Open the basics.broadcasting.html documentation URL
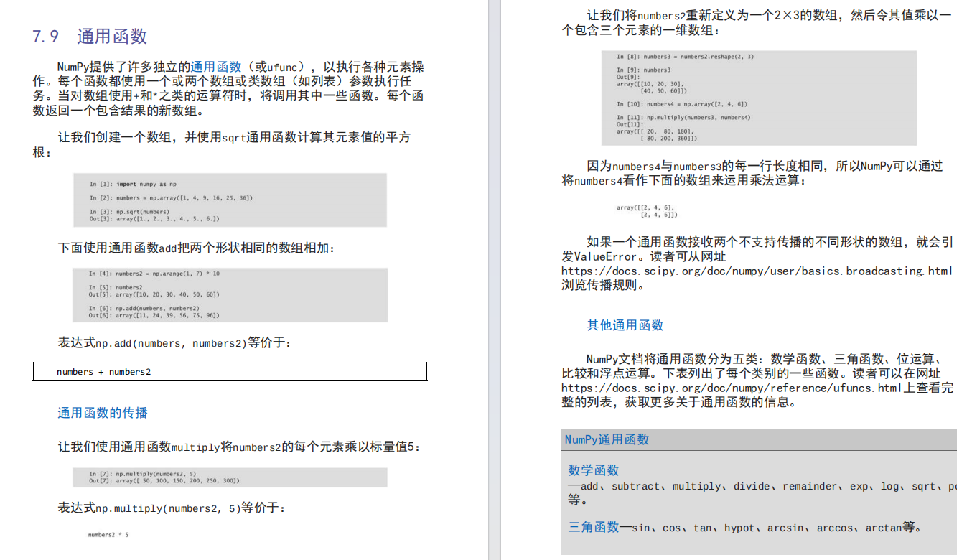Screen dimensions: 972x560 [757, 271]
